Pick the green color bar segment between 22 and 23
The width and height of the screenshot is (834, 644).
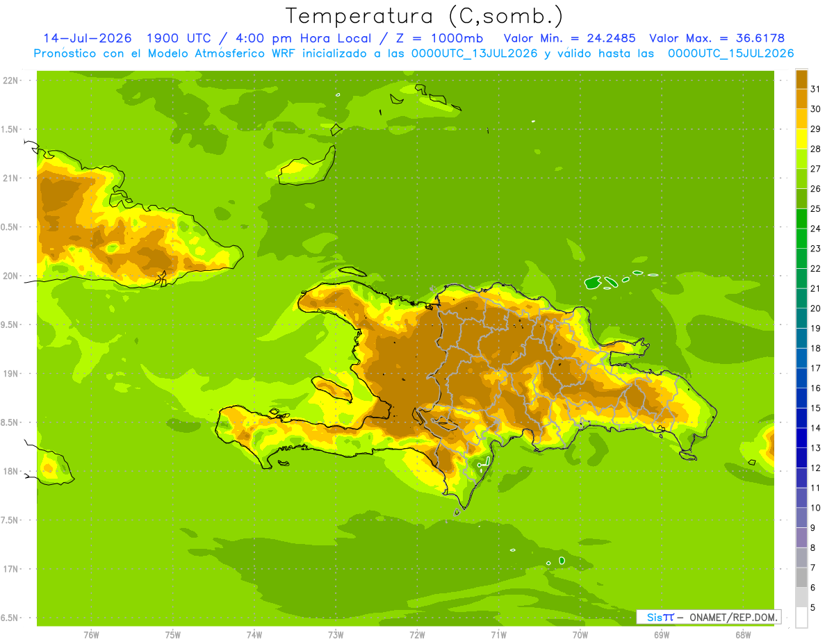[801, 258]
